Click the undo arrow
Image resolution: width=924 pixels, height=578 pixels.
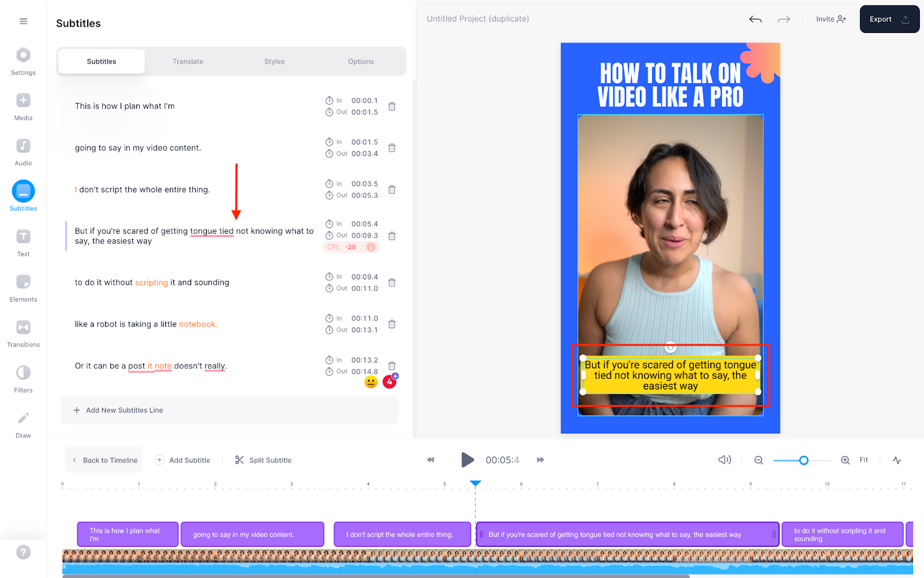point(755,19)
